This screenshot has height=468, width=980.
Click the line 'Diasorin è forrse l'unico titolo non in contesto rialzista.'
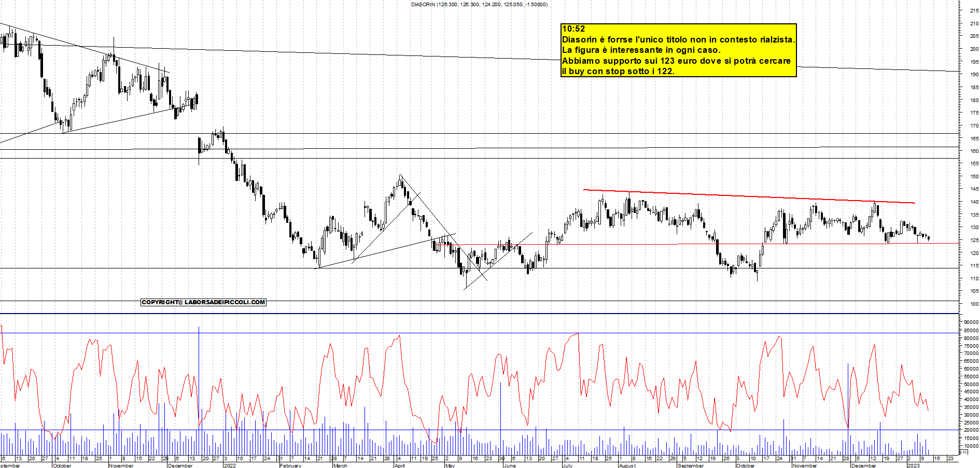pos(678,39)
